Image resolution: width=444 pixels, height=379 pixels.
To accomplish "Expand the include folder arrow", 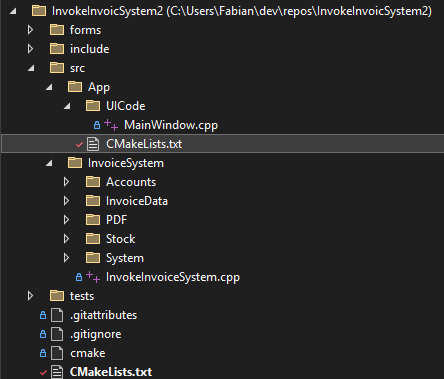I will pyautogui.click(x=30, y=49).
